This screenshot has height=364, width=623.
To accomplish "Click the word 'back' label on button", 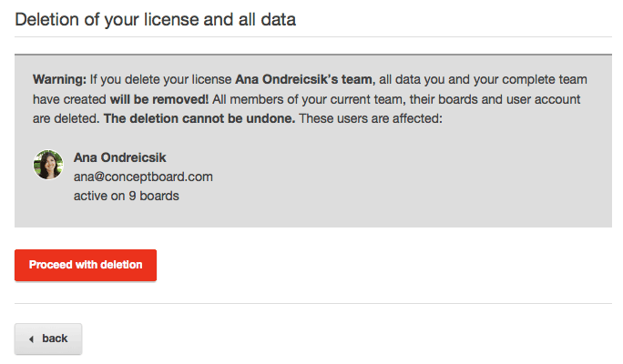I will pos(55,339).
